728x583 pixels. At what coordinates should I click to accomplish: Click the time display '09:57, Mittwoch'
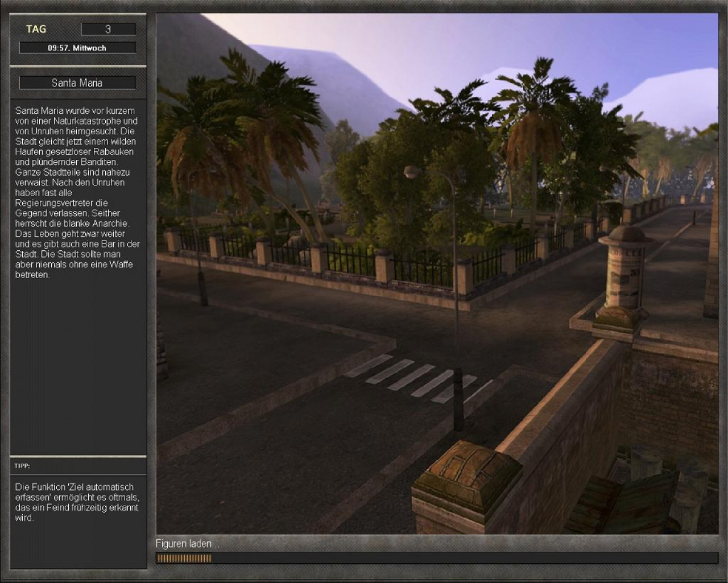(x=77, y=48)
